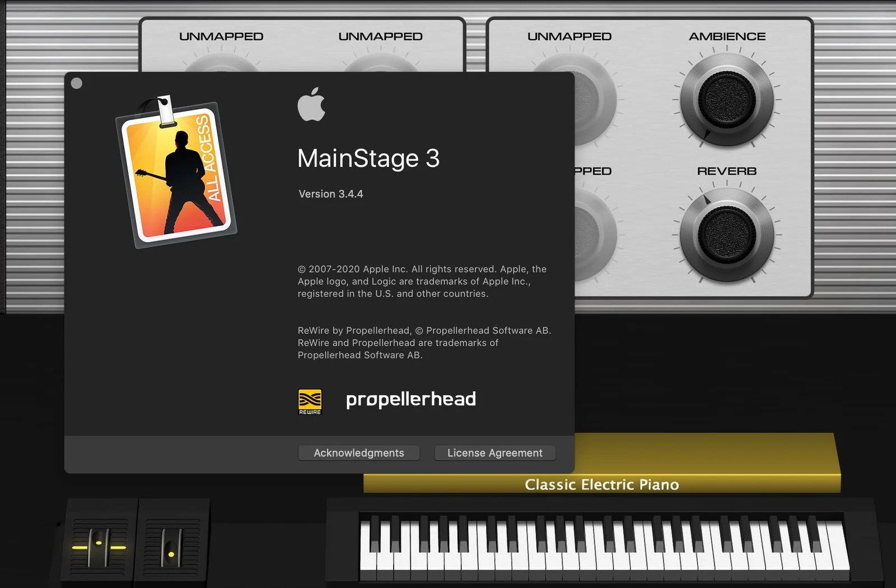Click the AMBIENCE knob
Viewport: 896px width, 588px height.
point(727,100)
